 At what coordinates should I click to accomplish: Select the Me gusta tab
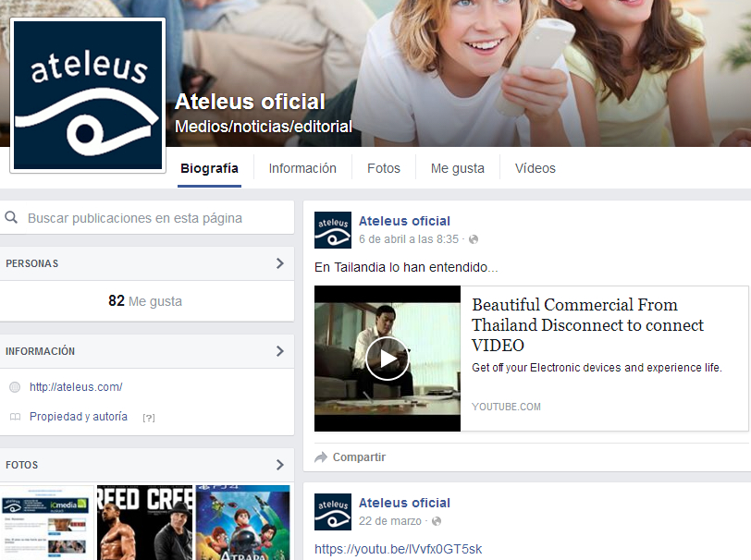click(x=457, y=168)
